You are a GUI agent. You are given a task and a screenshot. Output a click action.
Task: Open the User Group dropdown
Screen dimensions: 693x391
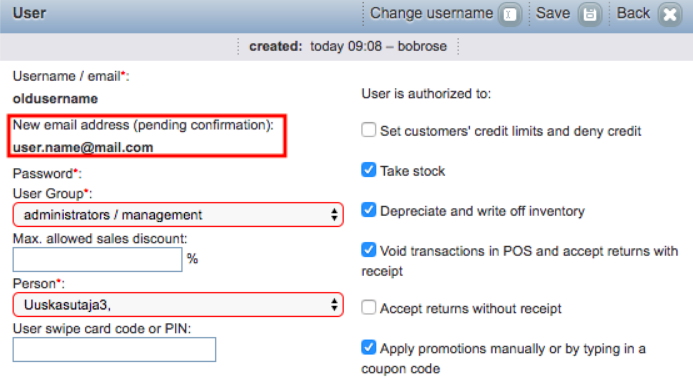coord(178,215)
